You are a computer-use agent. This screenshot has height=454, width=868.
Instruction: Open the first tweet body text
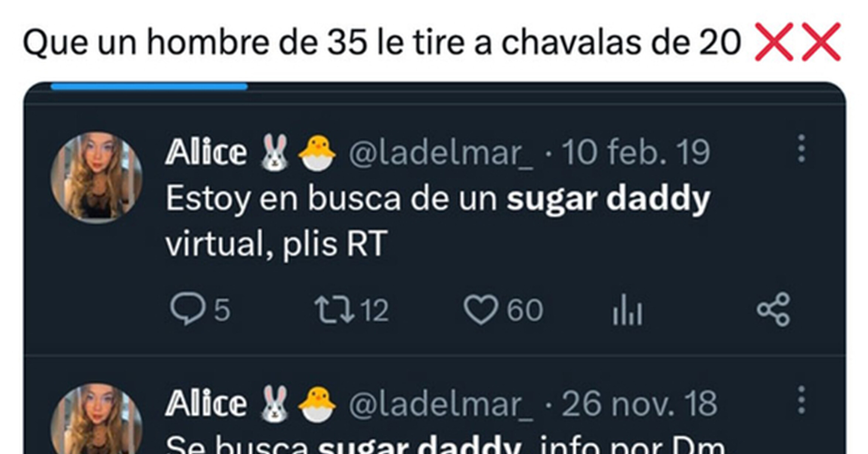click(x=438, y=221)
